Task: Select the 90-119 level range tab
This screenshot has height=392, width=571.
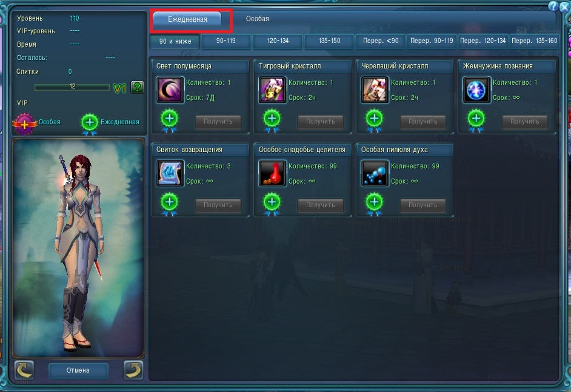Action: [225, 41]
